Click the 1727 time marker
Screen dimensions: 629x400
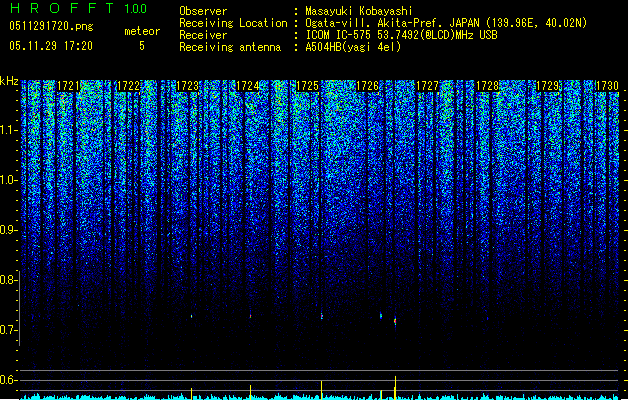[428, 86]
